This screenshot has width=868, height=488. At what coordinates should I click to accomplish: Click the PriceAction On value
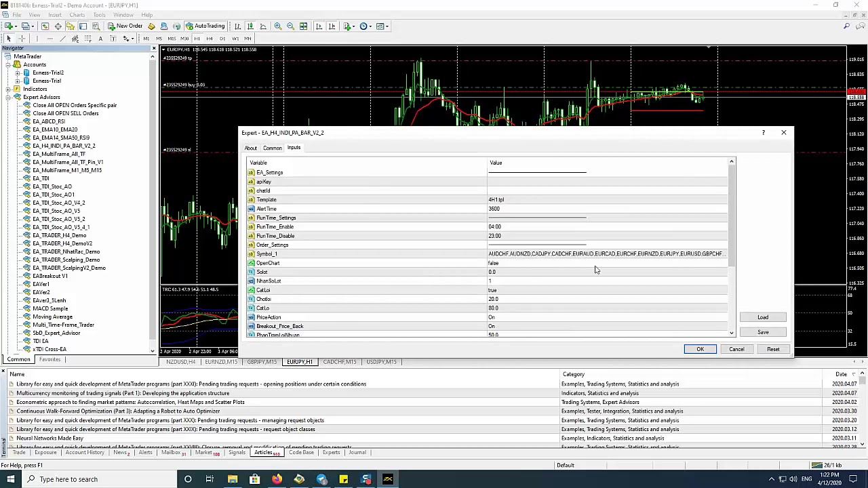pyautogui.click(x=607, y=317)
